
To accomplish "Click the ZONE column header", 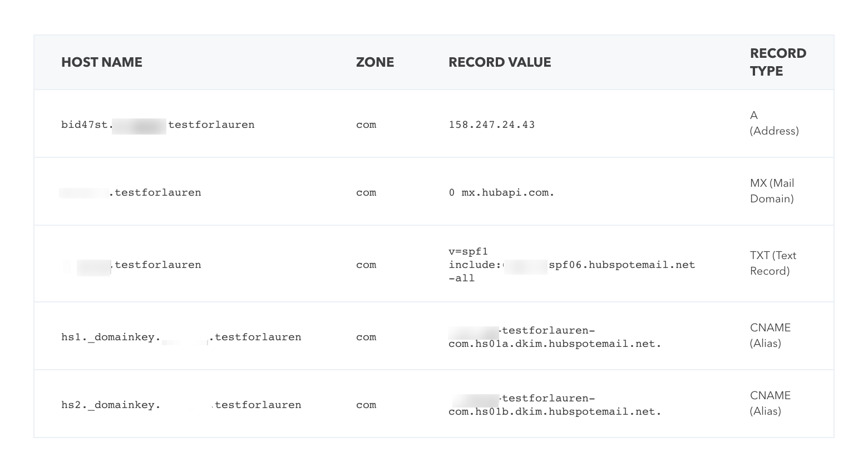I will click(x=374, y=62).
